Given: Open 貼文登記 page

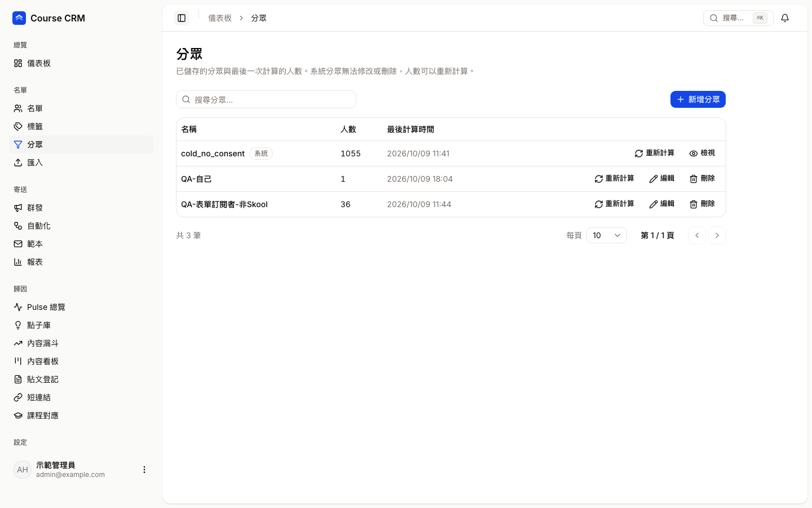Looking at the screenshot, I should click(x=81, y=379).
